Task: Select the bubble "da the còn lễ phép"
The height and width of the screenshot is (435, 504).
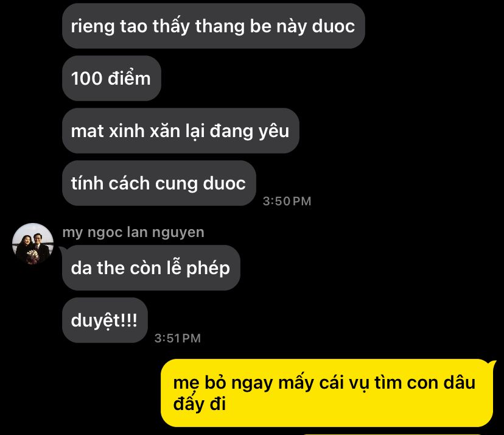Action: (151, 267)
